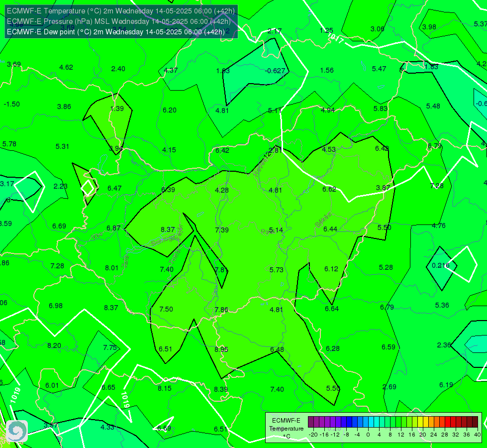
Task: Select the highlighted ECMWF-E Dew point layer title
Action: point(116,32)
